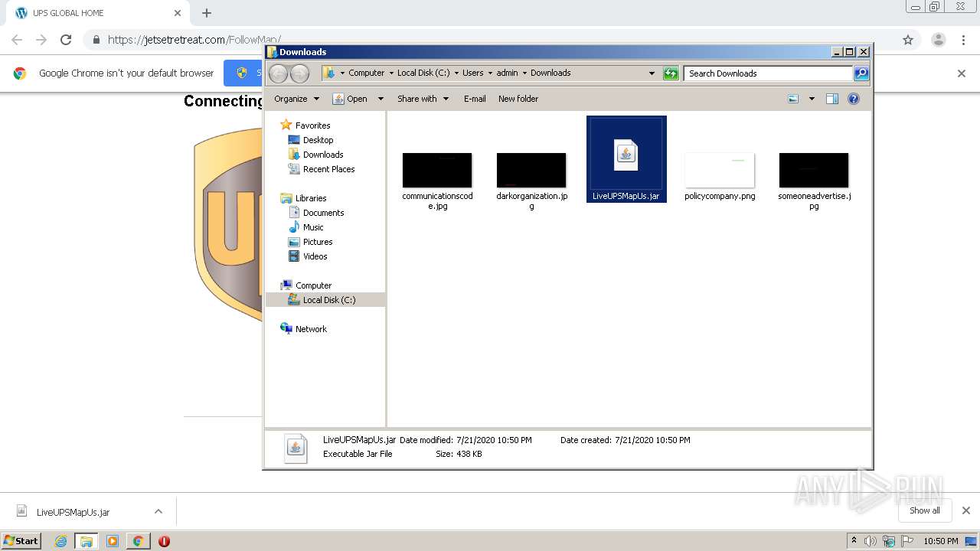Select the policycompany.png file
This screenshot has height=551, width=980.
pyautogui.click(x=720, y=176)
